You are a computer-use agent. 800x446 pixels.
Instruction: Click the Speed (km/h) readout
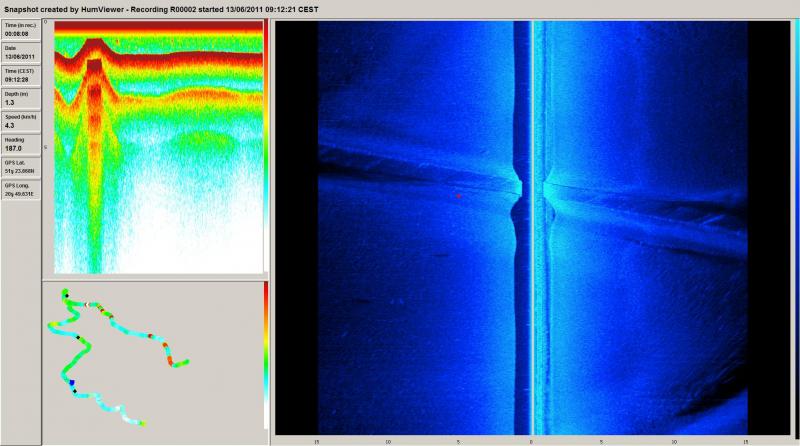pyautogui.click(x=21, y=125)
